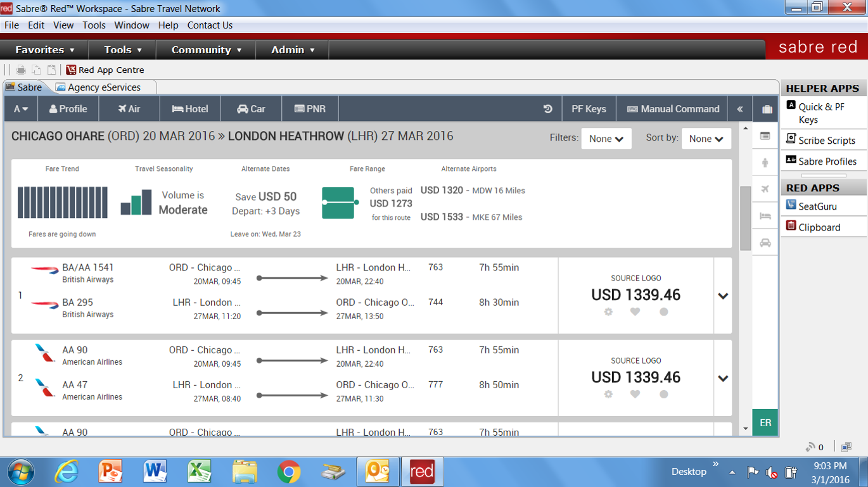Click circle icon under itinerary 2 price

click(663, 394)
